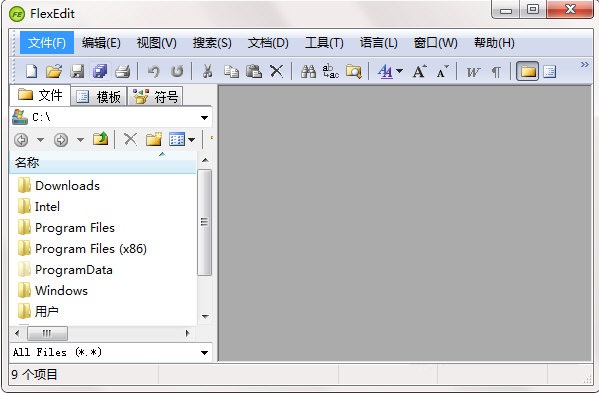
Task: Click the Replace icon in toolbar
Action: click(x=330, y=71)
